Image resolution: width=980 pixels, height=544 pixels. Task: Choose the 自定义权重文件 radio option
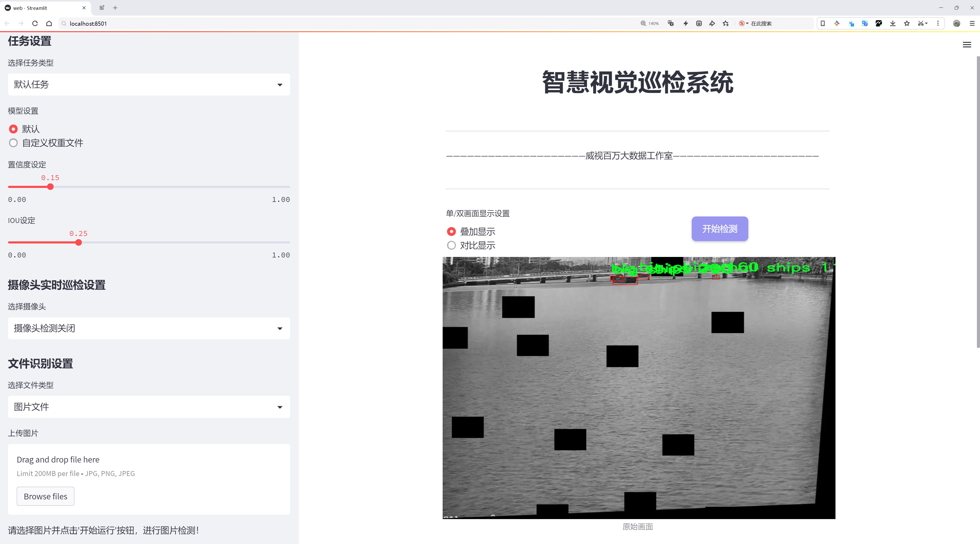pos(13,143)
